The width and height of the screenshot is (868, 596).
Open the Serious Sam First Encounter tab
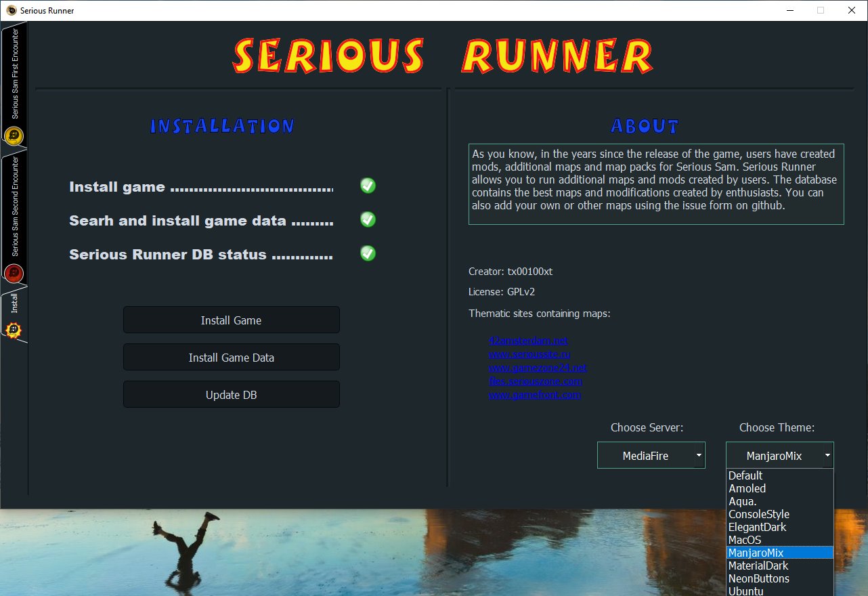[x=14, y=87]
